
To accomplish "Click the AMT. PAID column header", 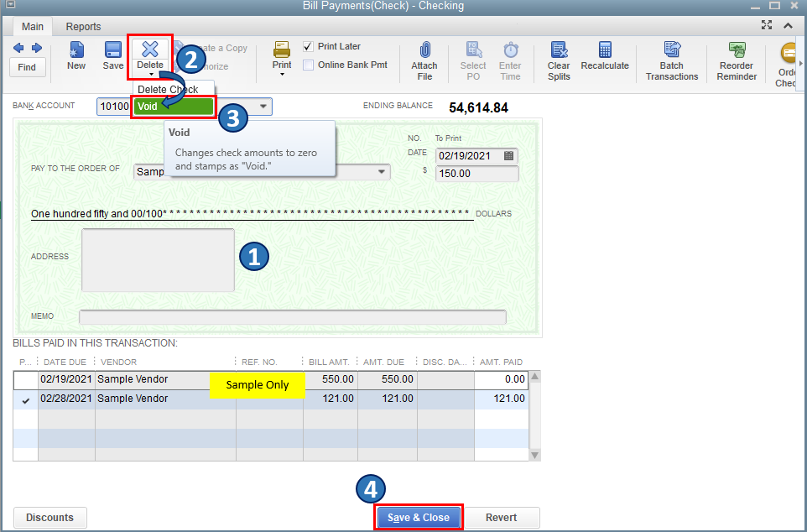I will [501, 362].
